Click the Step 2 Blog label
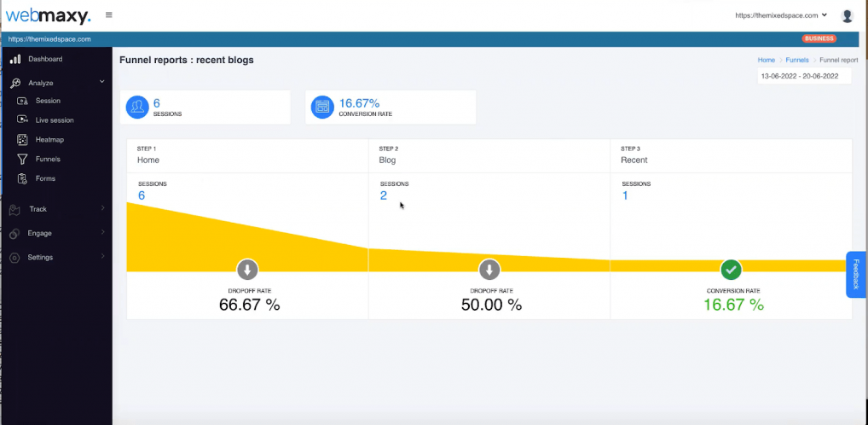Viewport: 868px width, 425px height. 387,160
